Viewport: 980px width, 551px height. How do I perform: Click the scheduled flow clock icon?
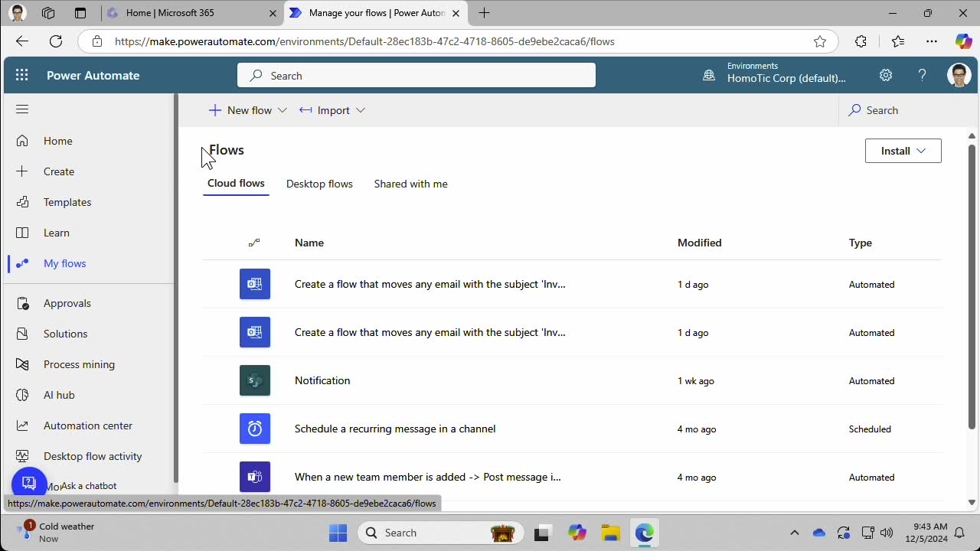(255, 429)
